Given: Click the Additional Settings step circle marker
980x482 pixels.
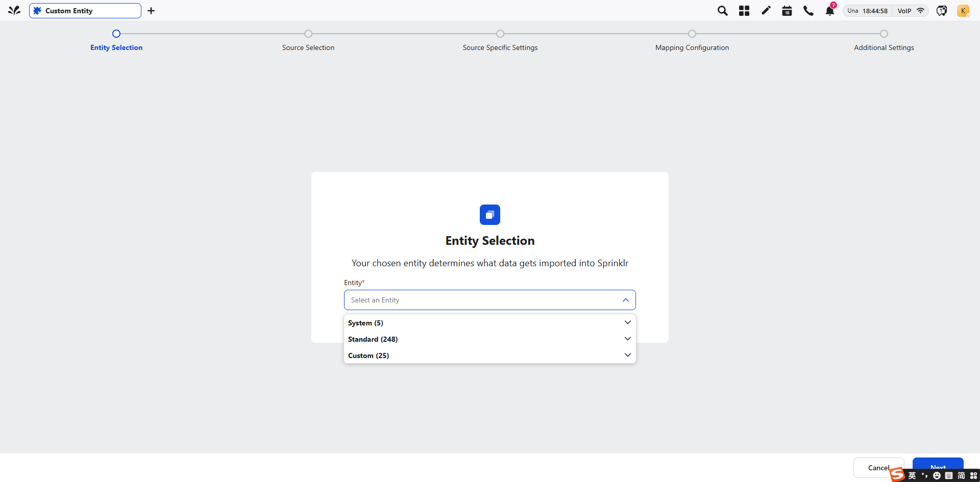Looking at the screenshot, I should coord(884,34).
